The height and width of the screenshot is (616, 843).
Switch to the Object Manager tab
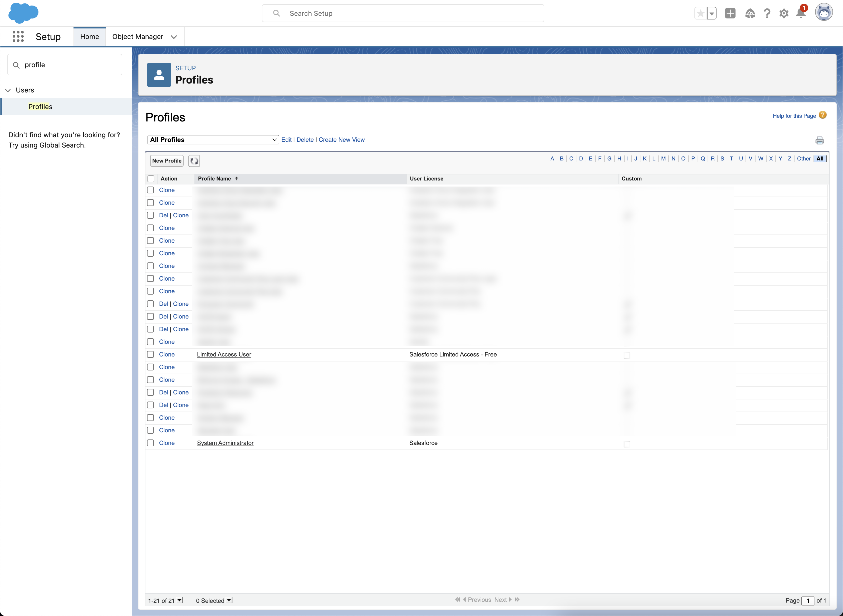138,37
